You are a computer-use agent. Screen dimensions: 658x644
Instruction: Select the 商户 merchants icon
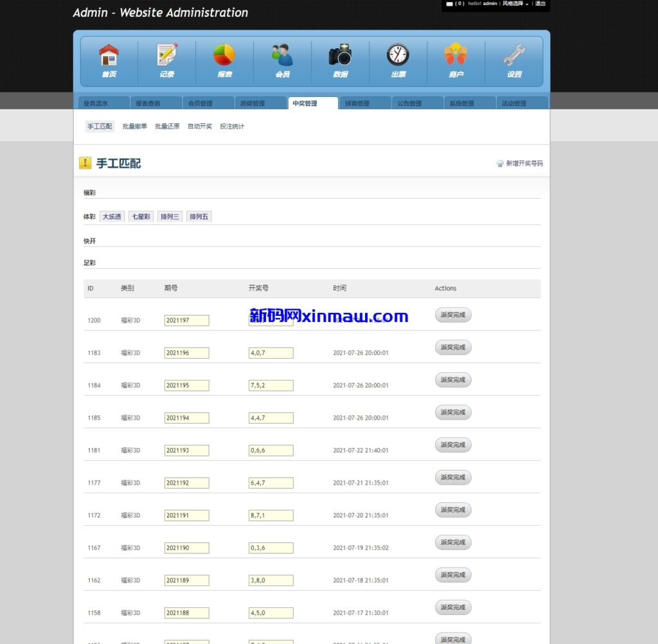pyautogui.click(x=456, y=56)
